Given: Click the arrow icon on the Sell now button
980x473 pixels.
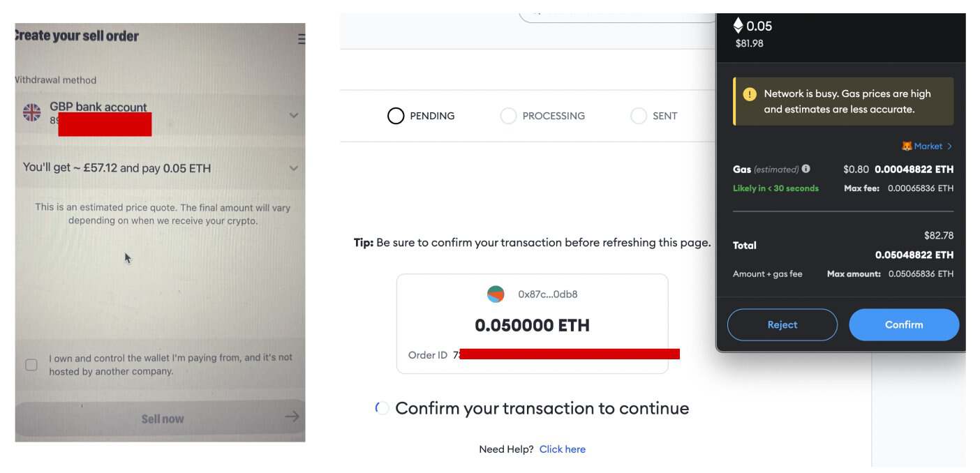Looking at the screenshot, I should tap(291, 416).
